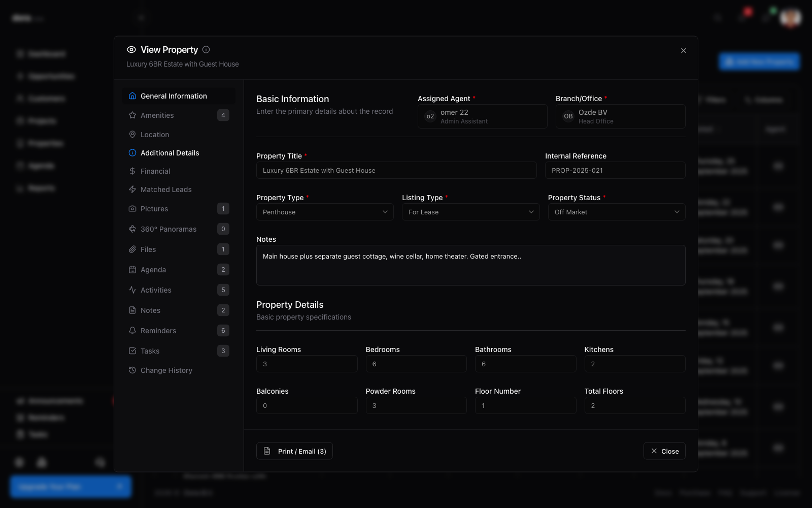The image size is (812, 508).
Task: Click the Powder Rooms field
Action: (416, 405)
